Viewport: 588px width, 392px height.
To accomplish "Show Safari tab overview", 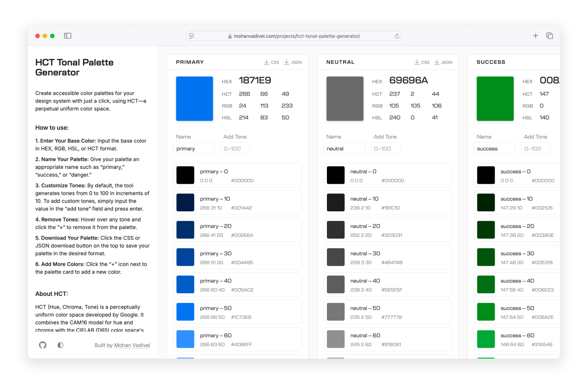I will 549,36.
